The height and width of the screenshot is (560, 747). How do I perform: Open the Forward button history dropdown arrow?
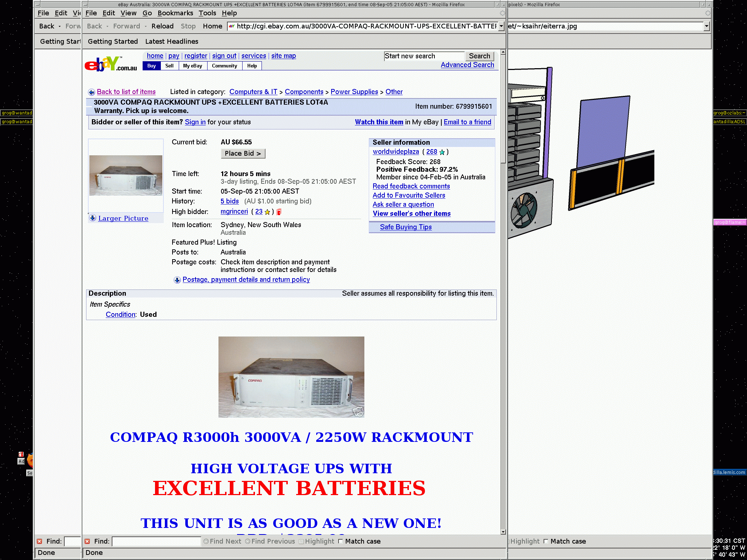point(145,26)
